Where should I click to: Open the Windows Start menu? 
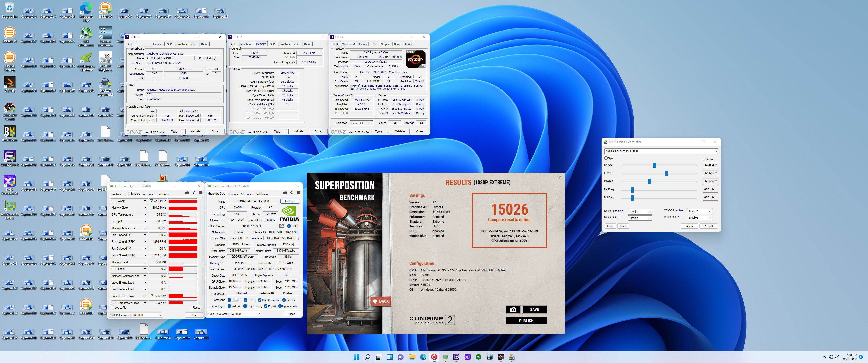[x=356, y=357]
